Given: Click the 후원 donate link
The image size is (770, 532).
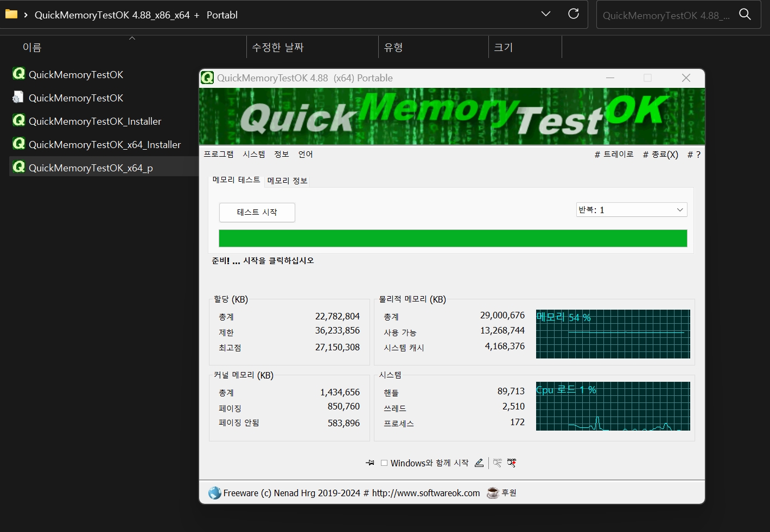Looking at the screenshot, I should click(x=509, y=493).
